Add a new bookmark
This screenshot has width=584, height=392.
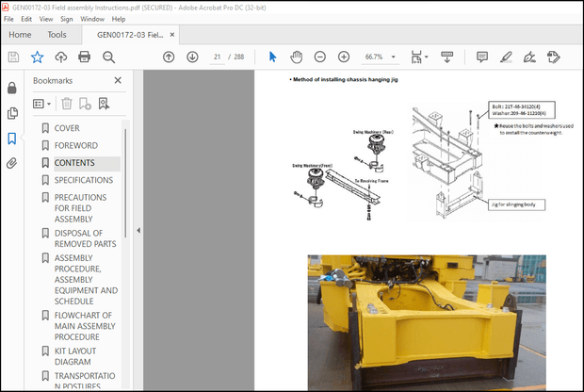(85, 104)
